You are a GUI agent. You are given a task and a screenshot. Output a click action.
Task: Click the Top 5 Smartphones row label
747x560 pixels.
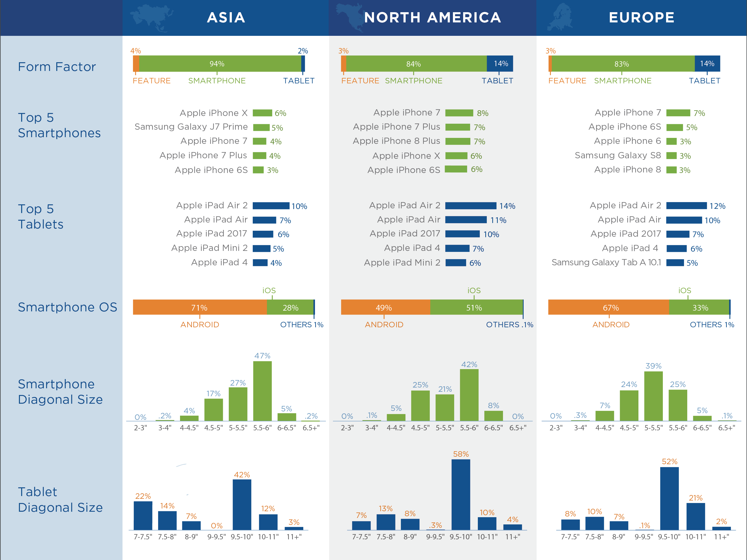tap(60, 125)
